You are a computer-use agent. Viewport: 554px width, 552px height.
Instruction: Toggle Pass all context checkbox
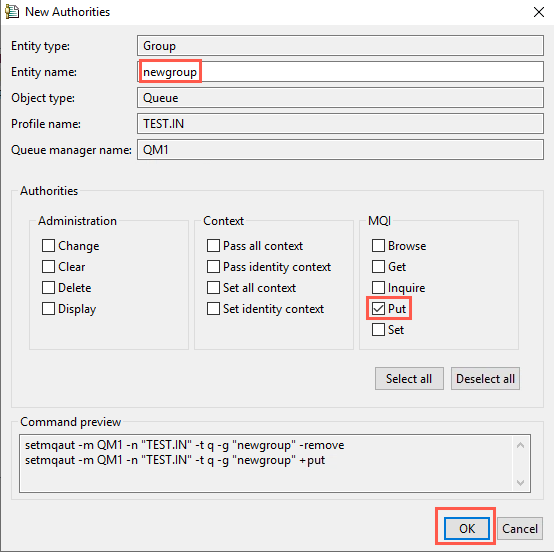click(213, 246)
